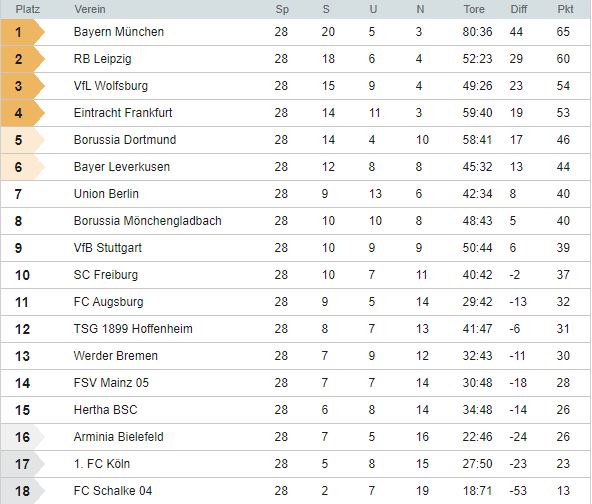The image size is (592, 504).
Task: Click the orange rank 2 badge
Action: click(22, 59)
